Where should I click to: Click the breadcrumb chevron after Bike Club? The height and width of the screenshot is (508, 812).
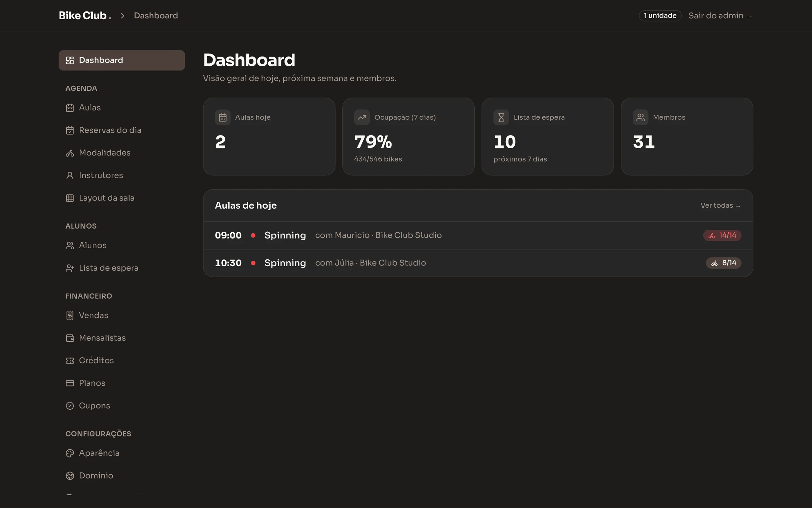click(x=123, y=16)
